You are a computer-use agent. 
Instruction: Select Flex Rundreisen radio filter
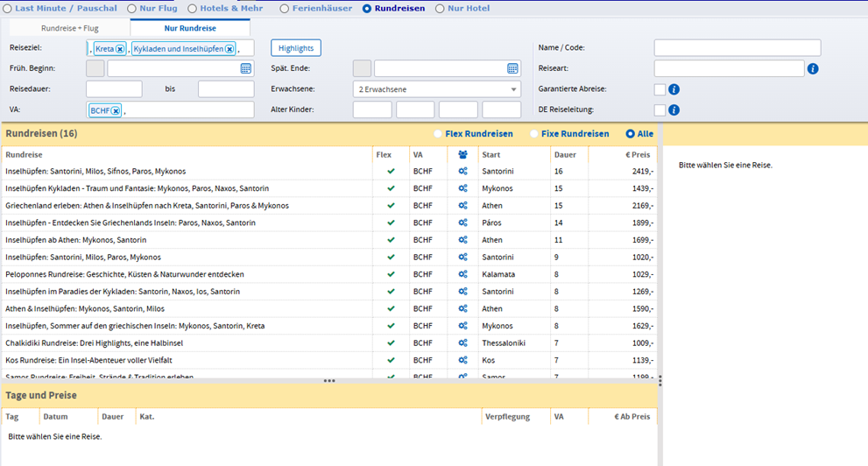[438, 134]
